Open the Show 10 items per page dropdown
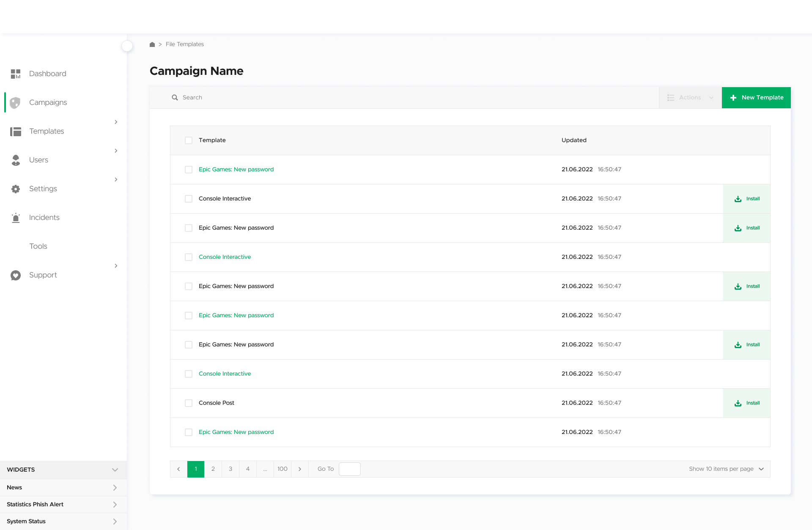 726,469
